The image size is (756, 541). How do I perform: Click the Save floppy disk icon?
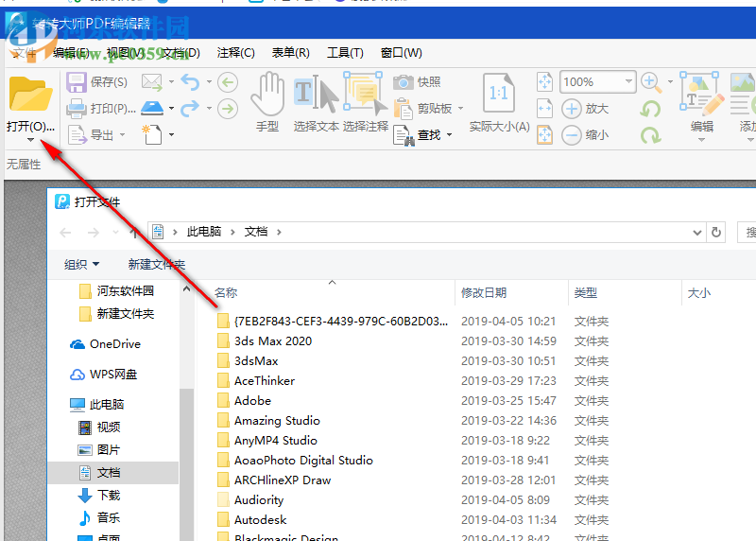[77, 82]
